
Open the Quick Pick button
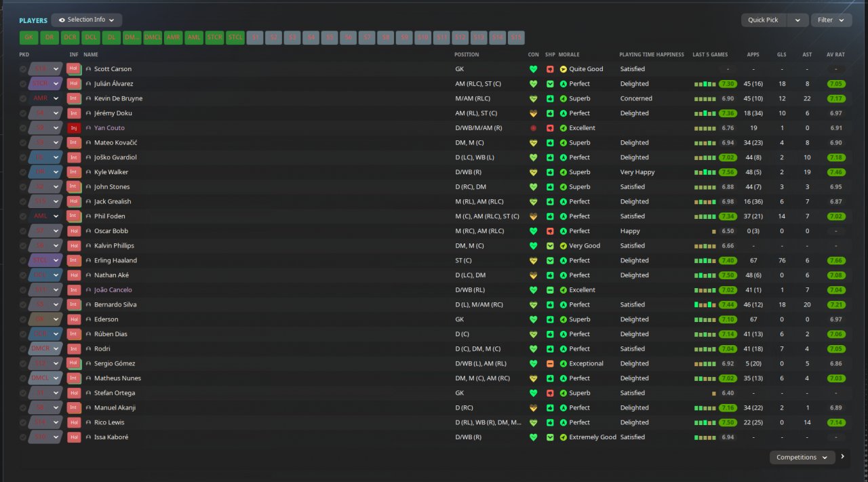coord(764,20)
